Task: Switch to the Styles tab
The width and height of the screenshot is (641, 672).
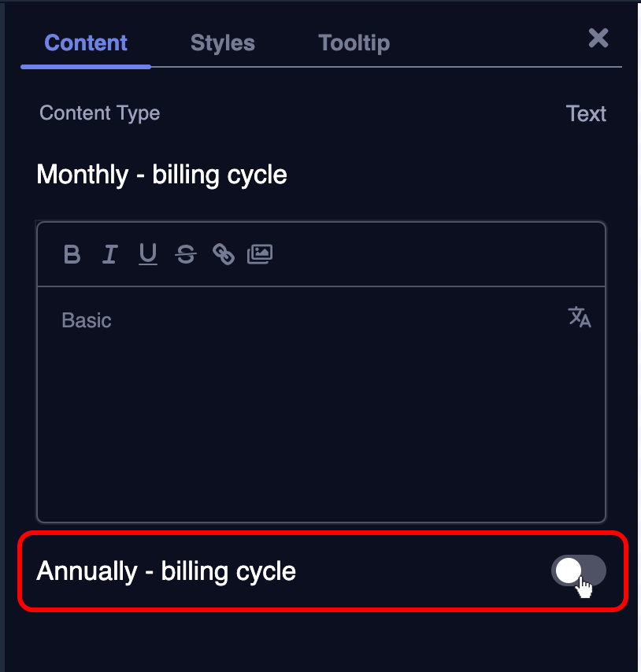Action: click(x=222, y=43)
